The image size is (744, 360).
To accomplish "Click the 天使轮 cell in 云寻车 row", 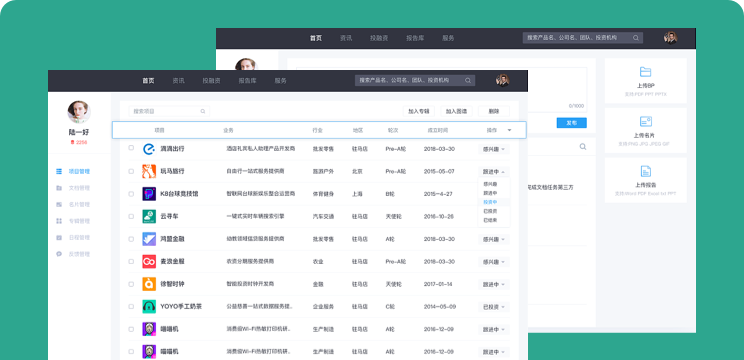I will click(x=393, y=217).
